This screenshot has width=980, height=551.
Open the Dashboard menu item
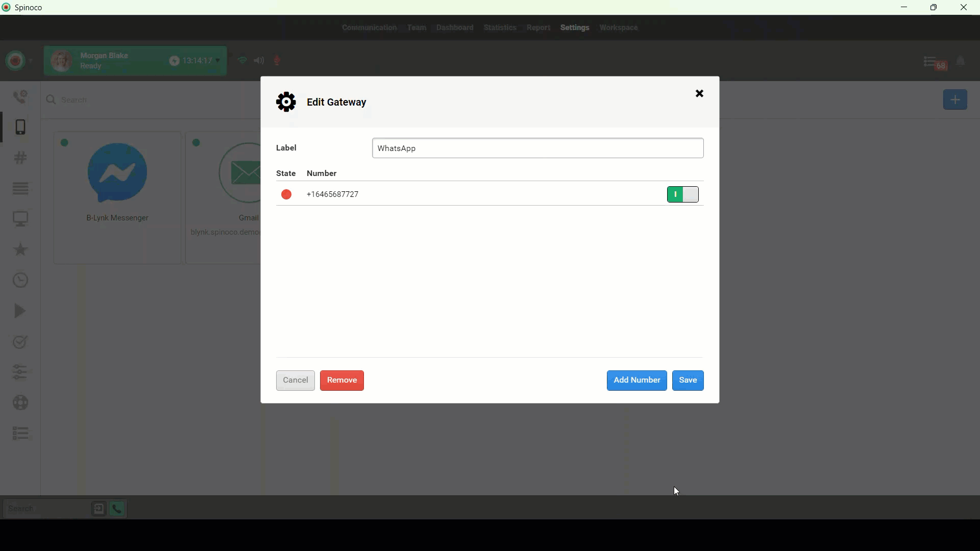454,28
